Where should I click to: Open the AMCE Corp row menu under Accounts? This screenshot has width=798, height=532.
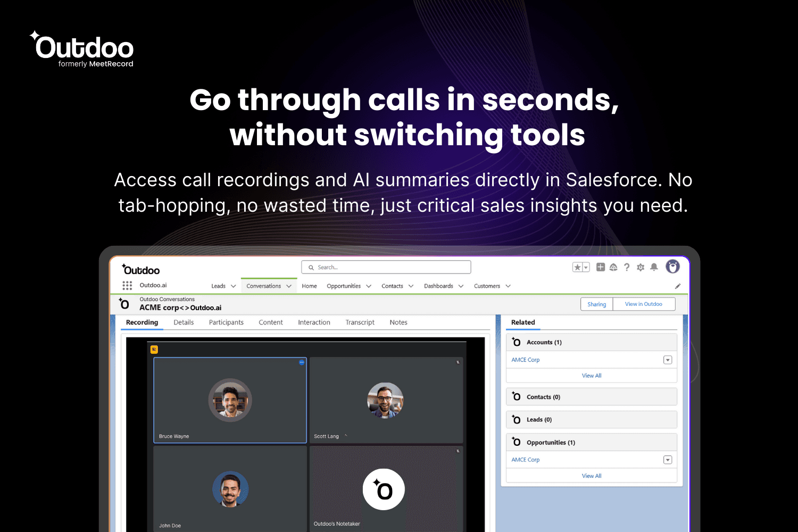click(668, 360)
